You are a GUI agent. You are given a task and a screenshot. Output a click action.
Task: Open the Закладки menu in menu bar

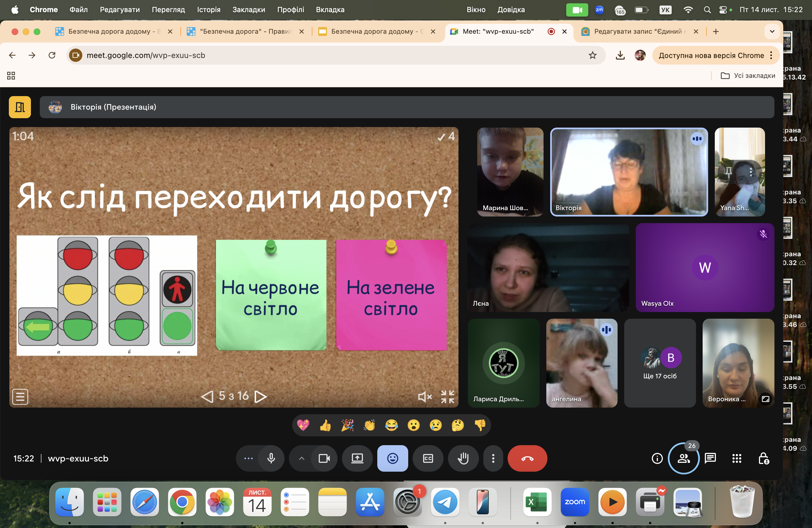[248, 10]
